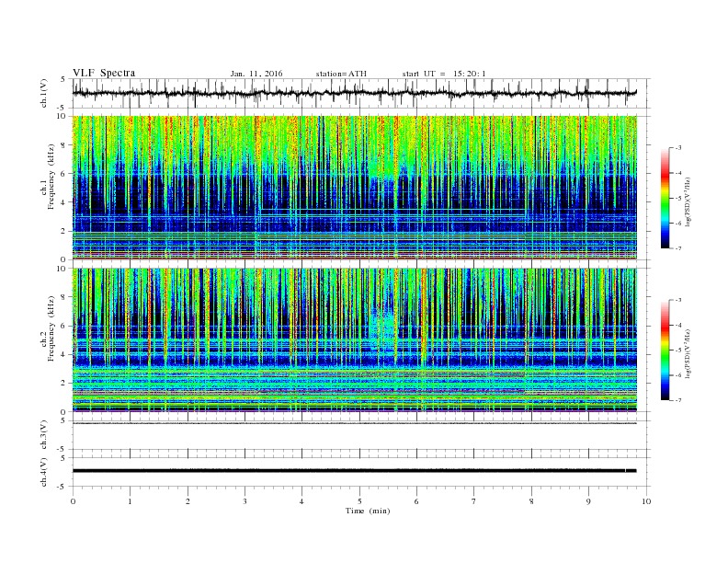Click the "3" minute tick label
The width and height of the screenshot is (728, 563).
coord(245,501)
